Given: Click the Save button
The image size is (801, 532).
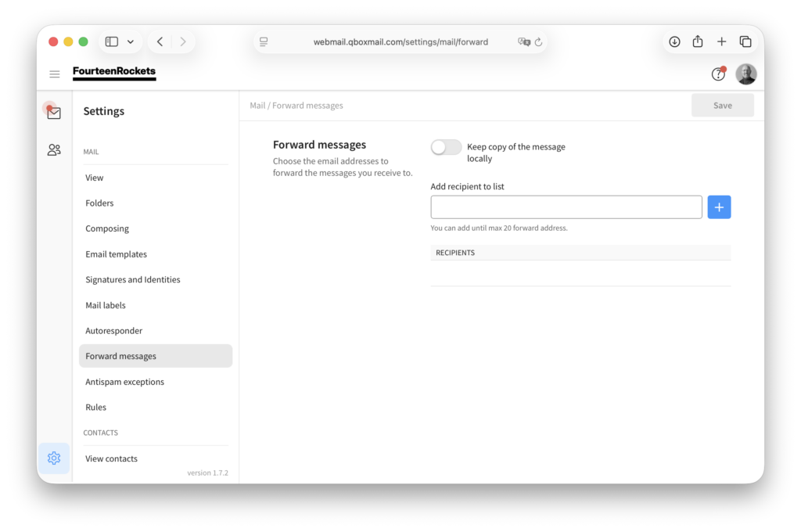Looking at the screenshot, I should (x=722, y=106).
